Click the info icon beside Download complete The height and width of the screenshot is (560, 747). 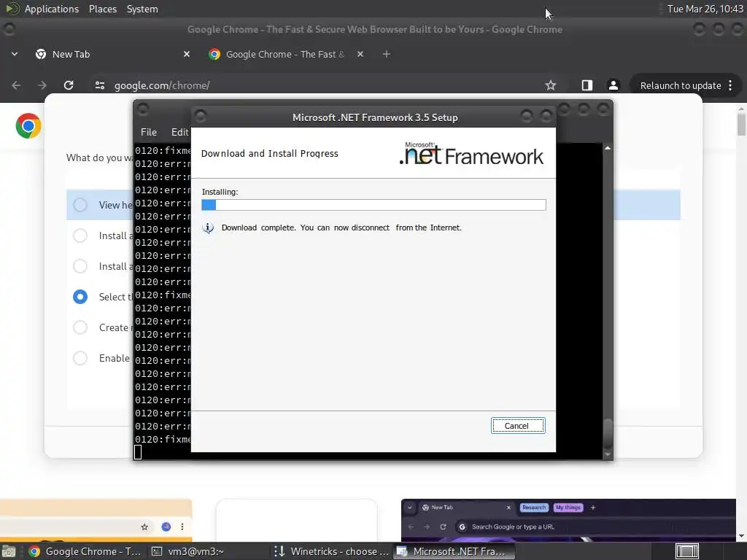[208, 227]
